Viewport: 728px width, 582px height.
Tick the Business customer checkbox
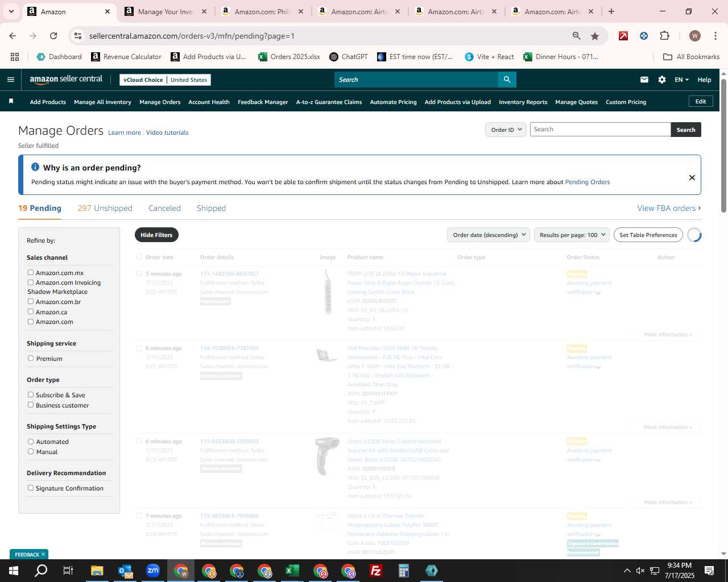click(x=31, y=405)
